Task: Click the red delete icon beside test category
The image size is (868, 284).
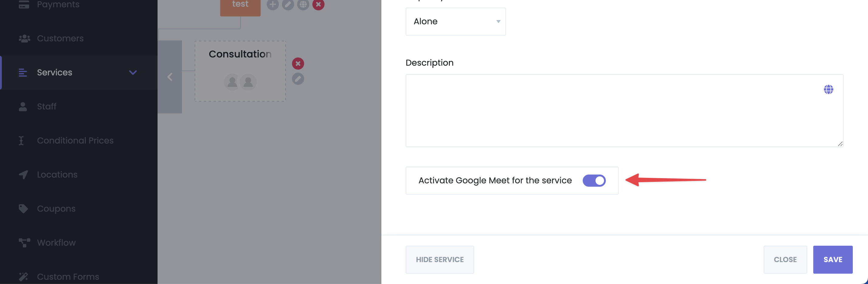Action: (318, 4)
